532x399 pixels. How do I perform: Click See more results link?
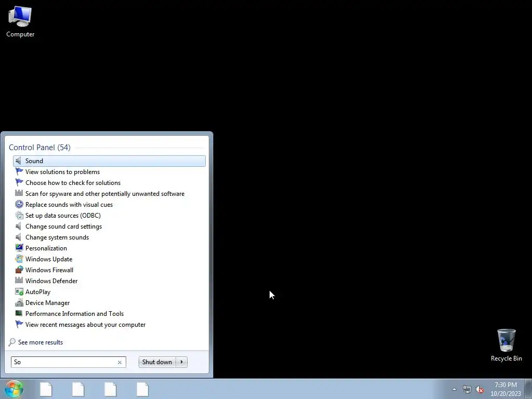[x=41, y=342]
